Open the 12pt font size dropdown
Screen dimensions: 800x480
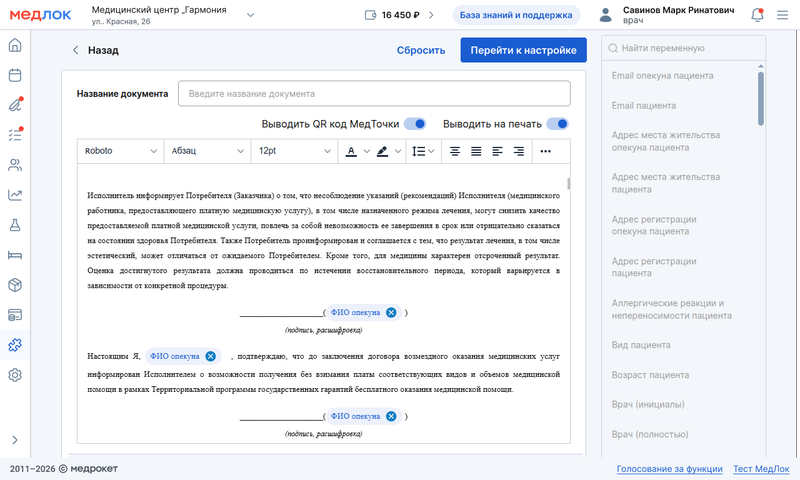click(294, 151)
